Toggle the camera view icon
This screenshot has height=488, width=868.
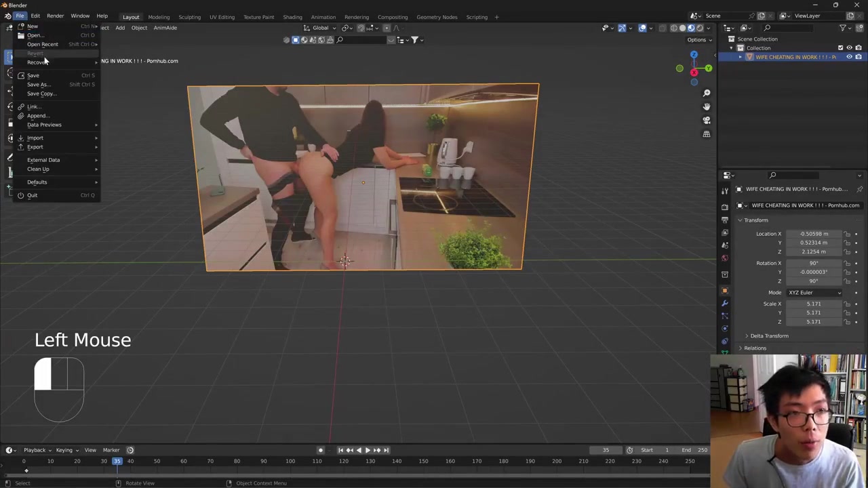click(x=706, y=120)
